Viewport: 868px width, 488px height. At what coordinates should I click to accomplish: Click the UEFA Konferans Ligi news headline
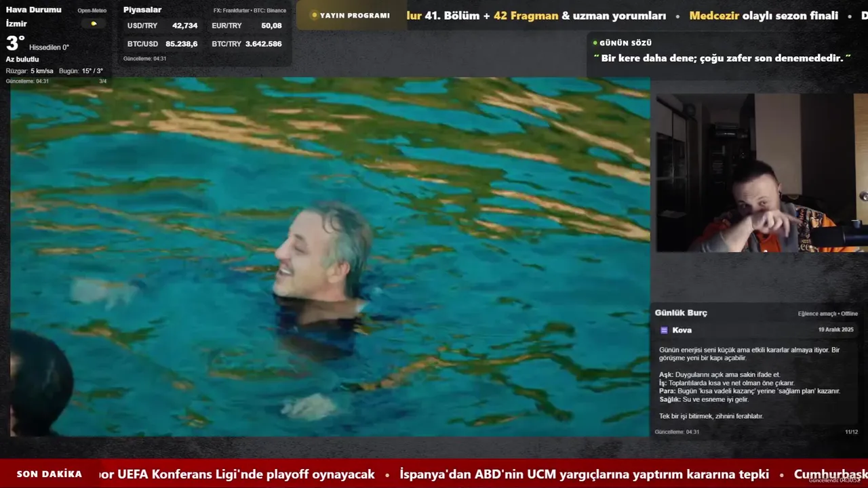[237, 474]
